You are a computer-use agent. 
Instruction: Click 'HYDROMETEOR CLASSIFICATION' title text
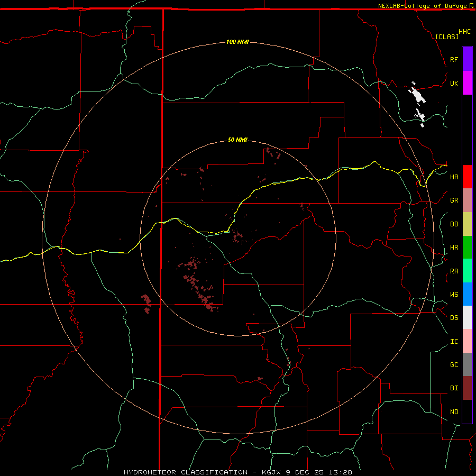coord(186,472)
